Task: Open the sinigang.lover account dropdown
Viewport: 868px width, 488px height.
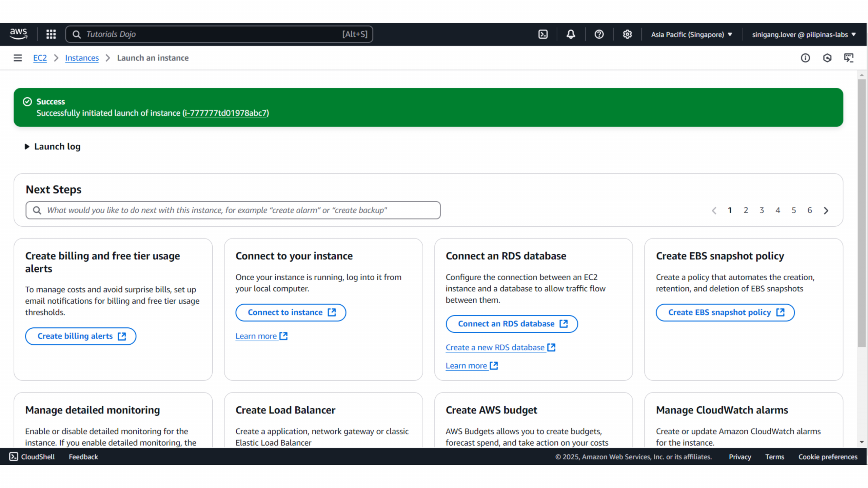Action: pyautogui.click(x=803, y=35)
